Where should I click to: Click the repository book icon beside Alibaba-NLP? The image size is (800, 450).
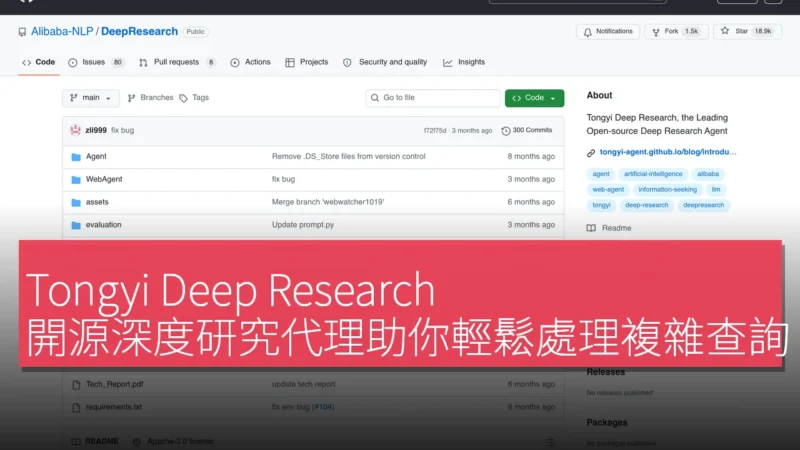pos(22,32)
